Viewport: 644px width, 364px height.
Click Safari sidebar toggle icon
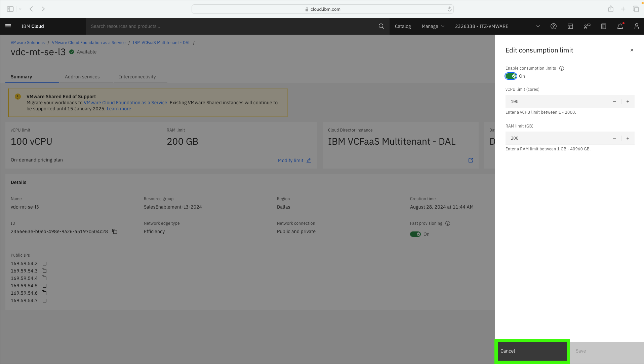[x=10, y=9]
